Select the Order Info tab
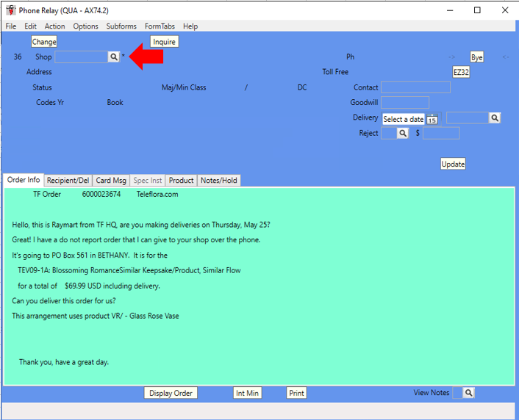This screenshot has width=519, height=420. (x=24, y=180)
